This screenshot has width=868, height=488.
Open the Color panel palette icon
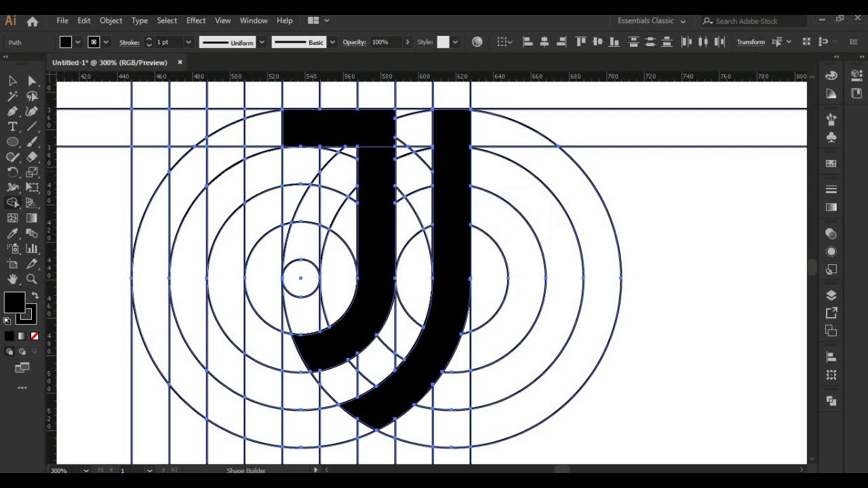[831, 75]
